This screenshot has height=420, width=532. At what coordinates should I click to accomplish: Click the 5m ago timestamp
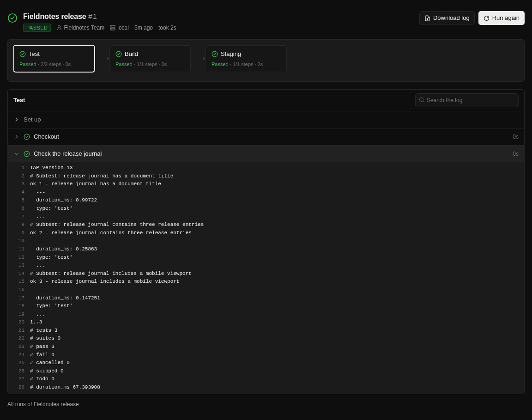(144, 28)
